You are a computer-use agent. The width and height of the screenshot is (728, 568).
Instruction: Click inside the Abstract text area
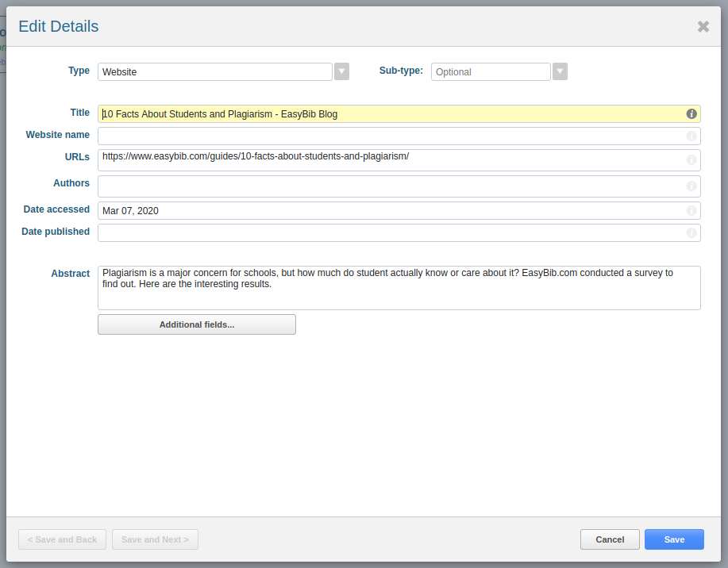pos(399,288)
